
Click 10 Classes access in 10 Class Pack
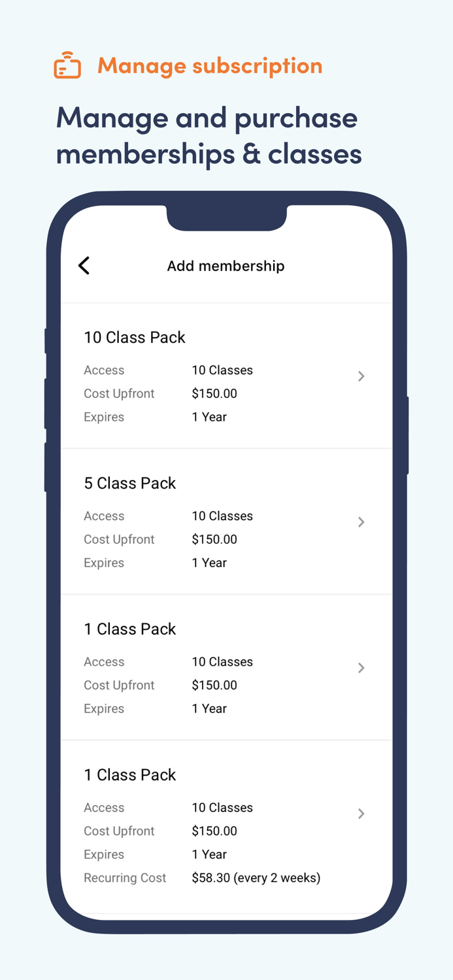[x=222, y=370]
